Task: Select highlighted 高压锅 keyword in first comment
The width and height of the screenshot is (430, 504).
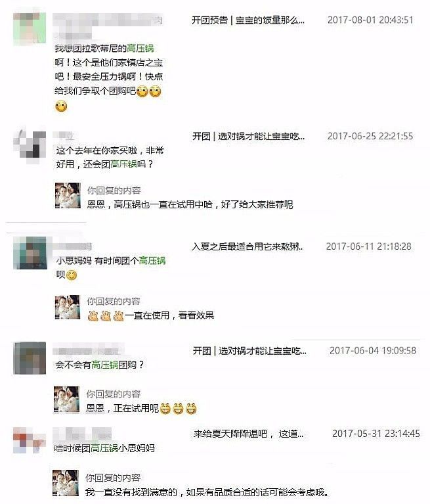Action: point(140,49)
